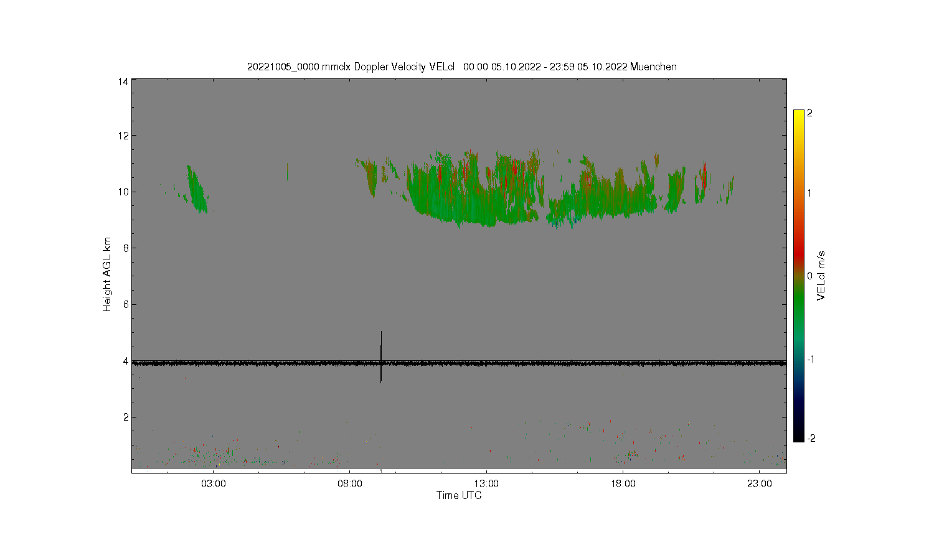The image size is (934, 560).
Task: Click the colorbar minimum value -2
Action: (811, 439)
